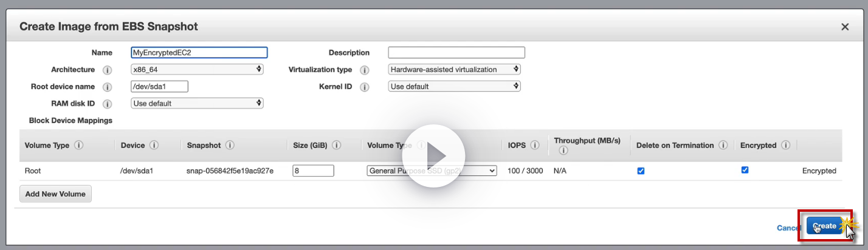Click the Size (GiB) column info icon
The image size is (868, 250).
click(336, 146)
